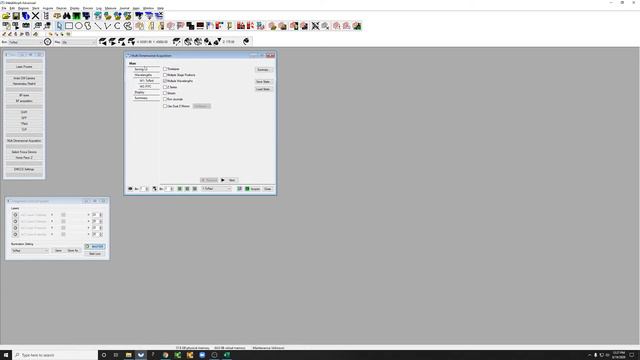Image resolution: width=640 pixels, height=360 pixels.
Task: Enable the Run Journals checkbox
Action: (x=165, y=99)
